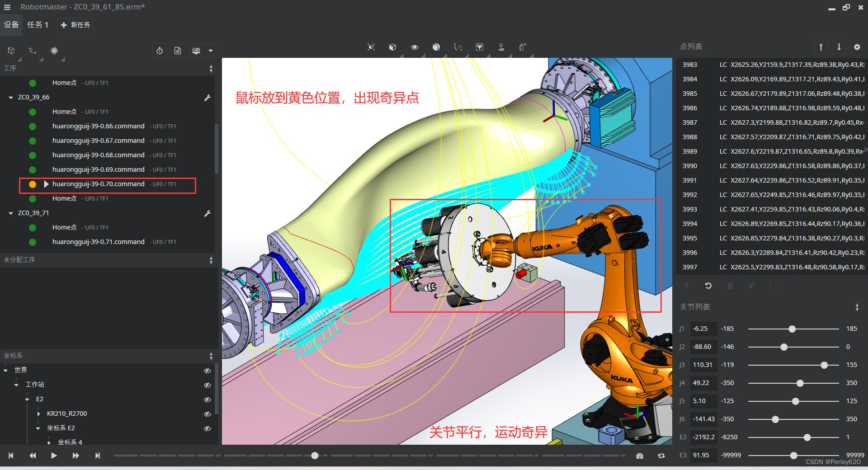Collapse the ZC0_39_71 group

click(x=11, y=213)
